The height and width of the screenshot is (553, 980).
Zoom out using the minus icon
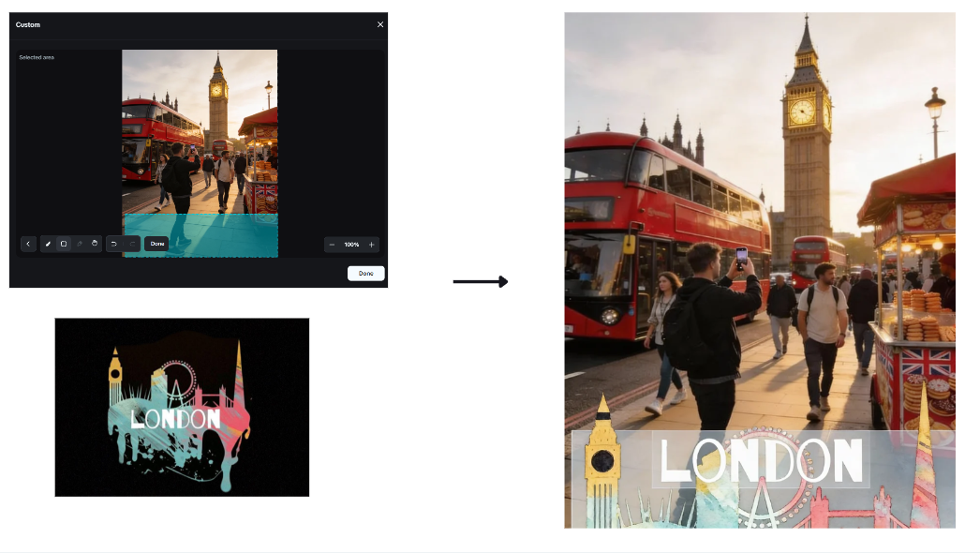[x=331, y=245]
